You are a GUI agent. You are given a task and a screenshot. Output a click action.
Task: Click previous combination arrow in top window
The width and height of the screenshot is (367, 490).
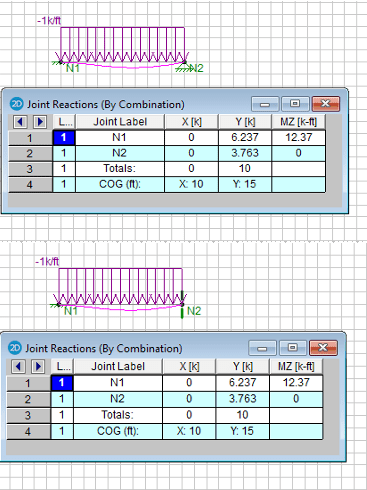coord(20,122)
